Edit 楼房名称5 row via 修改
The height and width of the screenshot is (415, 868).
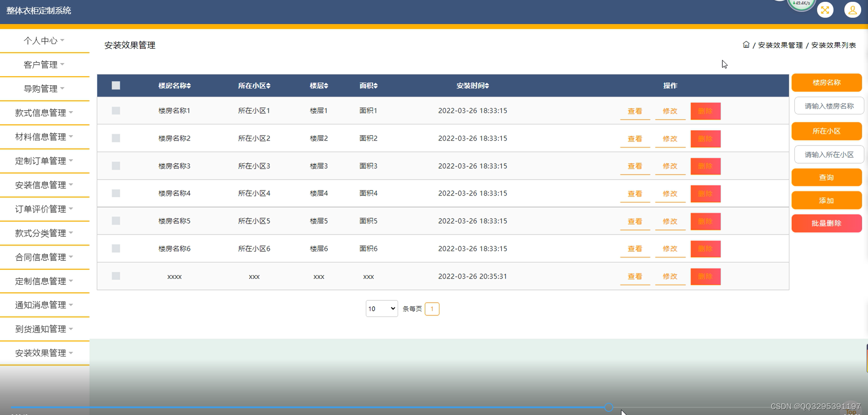pos(670,221)
